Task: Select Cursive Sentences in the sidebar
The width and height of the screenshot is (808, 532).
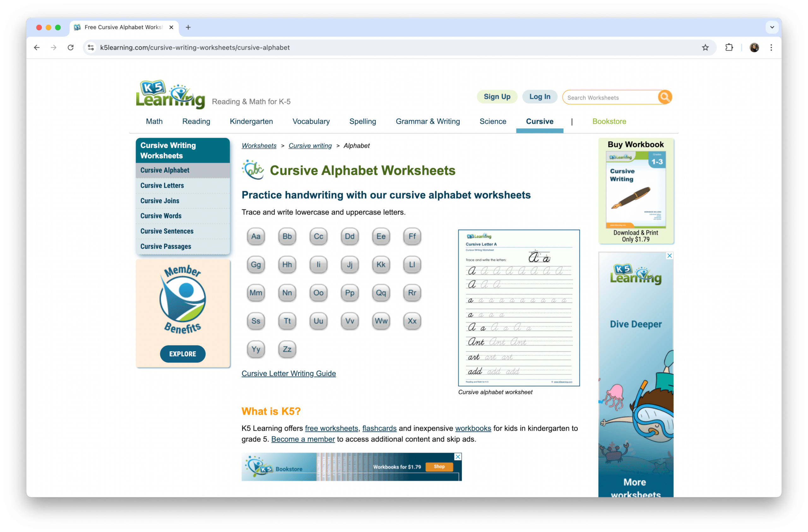Action: 183,231
